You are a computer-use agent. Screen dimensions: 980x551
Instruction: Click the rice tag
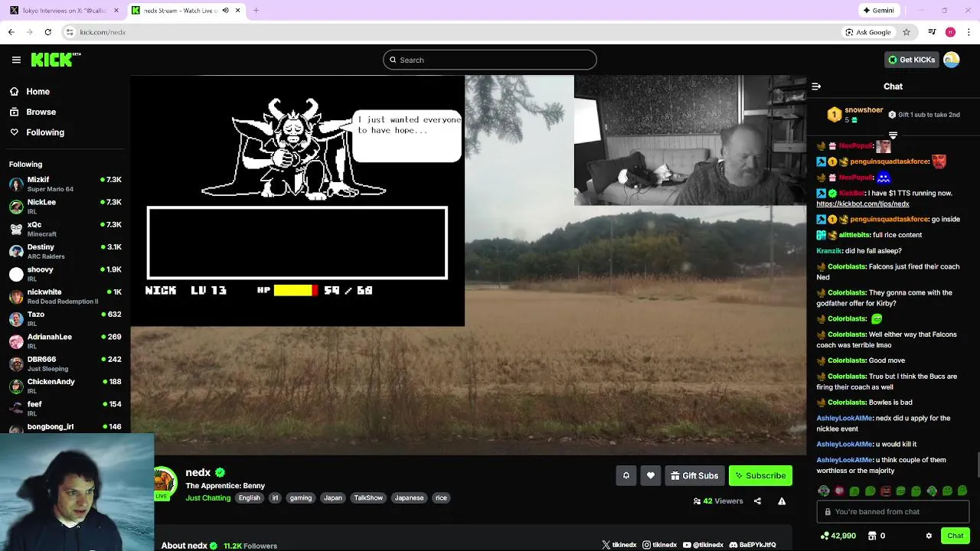pyautogui.click(x=441, y=497)
